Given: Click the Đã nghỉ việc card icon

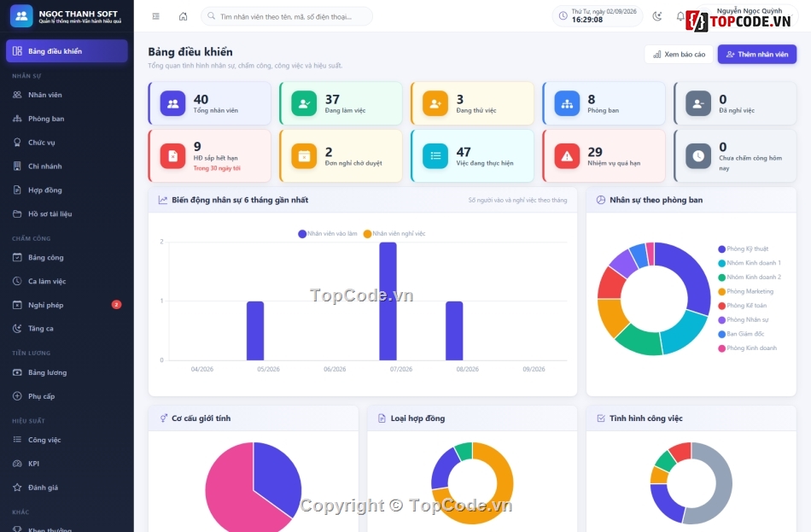Looking at the screenshot, I should click(698, 103).
